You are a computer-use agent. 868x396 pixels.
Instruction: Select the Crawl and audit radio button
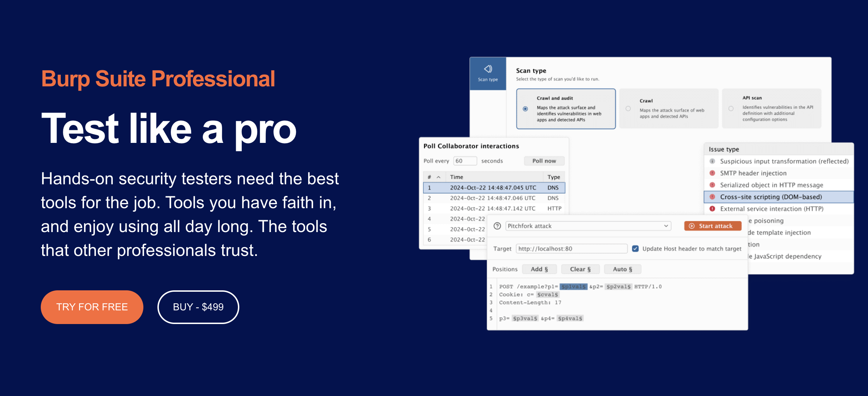[525, 109]
